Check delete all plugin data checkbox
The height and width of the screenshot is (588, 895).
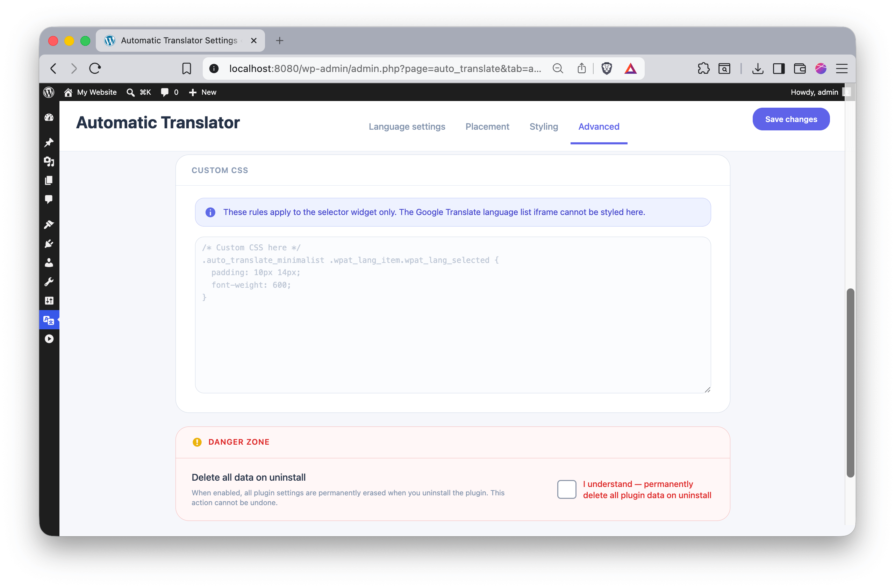[x=567, y=489]
